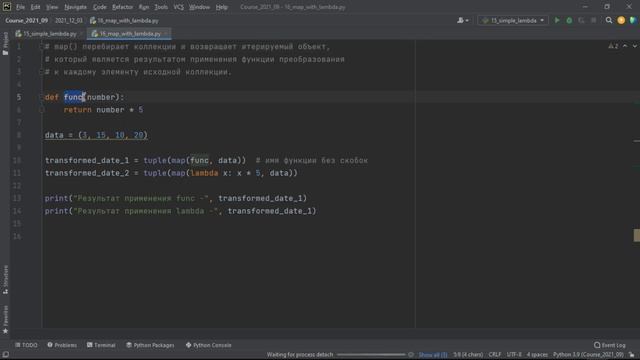This screenshot has width=640, height=360.
Task: Open the Project tool window sidebar
Action: [x=5, y=43]
